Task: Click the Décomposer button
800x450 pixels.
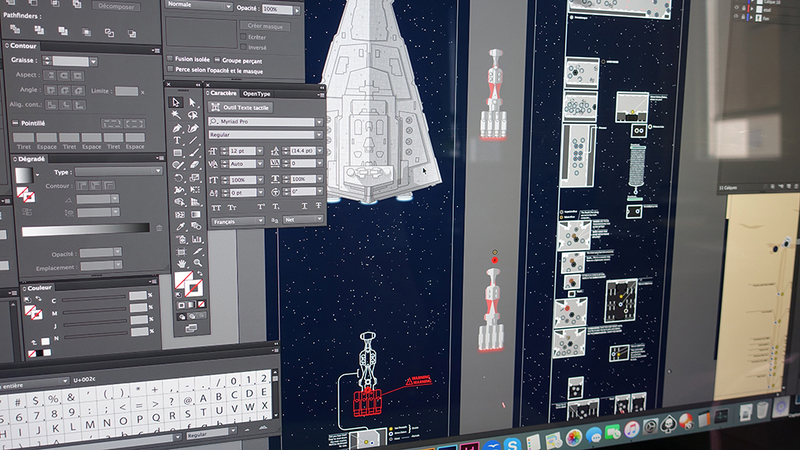Action: pos(116,7)
